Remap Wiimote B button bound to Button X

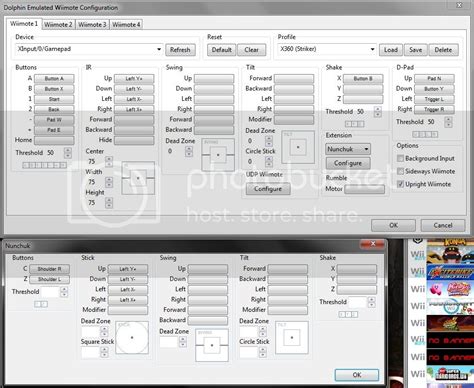click(x=54, y=89)
